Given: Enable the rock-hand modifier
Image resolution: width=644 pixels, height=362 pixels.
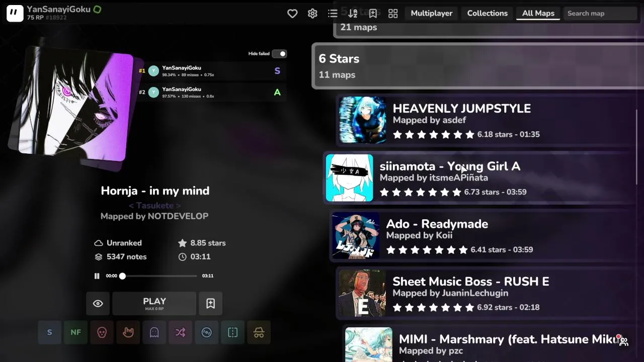Looking at the screenshot, I should [x=128, y=332].
